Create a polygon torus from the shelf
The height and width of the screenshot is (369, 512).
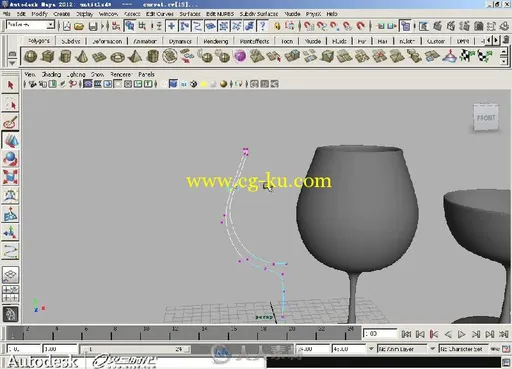click(117, 57)
